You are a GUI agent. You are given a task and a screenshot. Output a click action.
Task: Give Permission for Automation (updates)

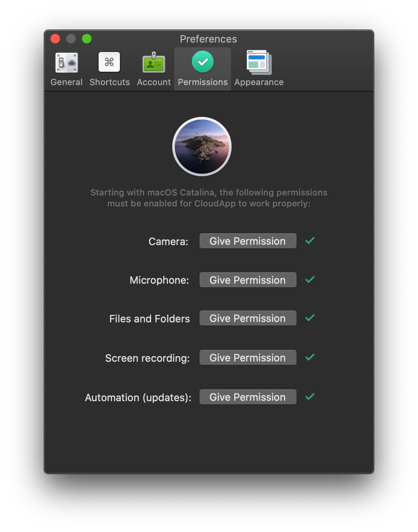248,397
